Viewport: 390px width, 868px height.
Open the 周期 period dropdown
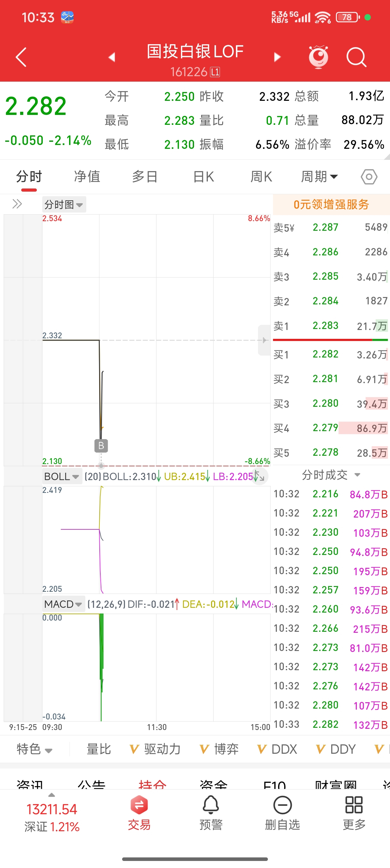coord(319,177)
